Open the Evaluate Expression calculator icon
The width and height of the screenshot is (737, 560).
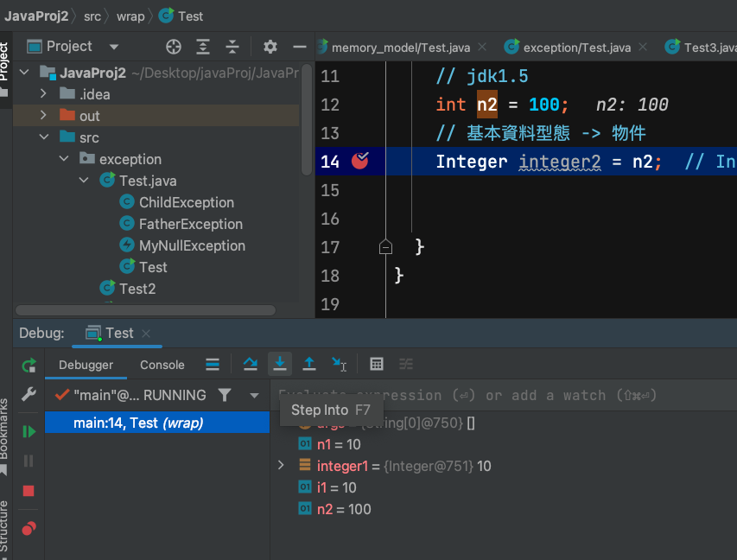377,364
